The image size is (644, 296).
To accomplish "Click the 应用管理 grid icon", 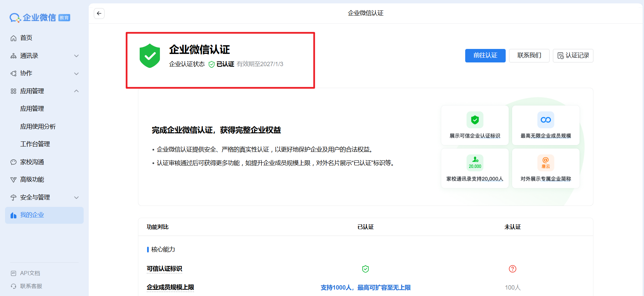I will pos(13,91).
